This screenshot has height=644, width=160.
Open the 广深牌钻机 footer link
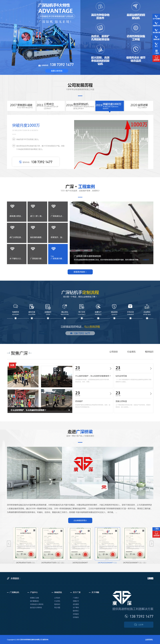point(14,592)
